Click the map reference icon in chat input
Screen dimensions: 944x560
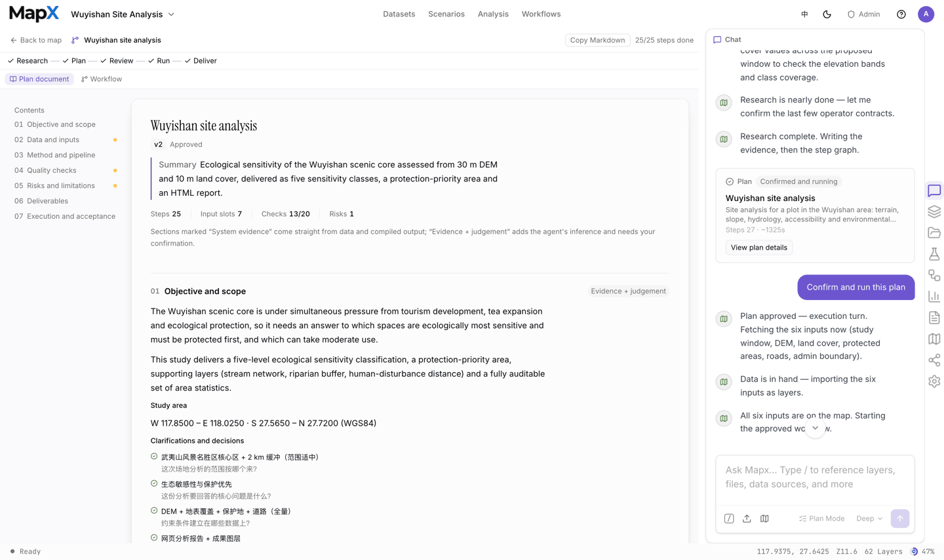(x=764, y=519)
